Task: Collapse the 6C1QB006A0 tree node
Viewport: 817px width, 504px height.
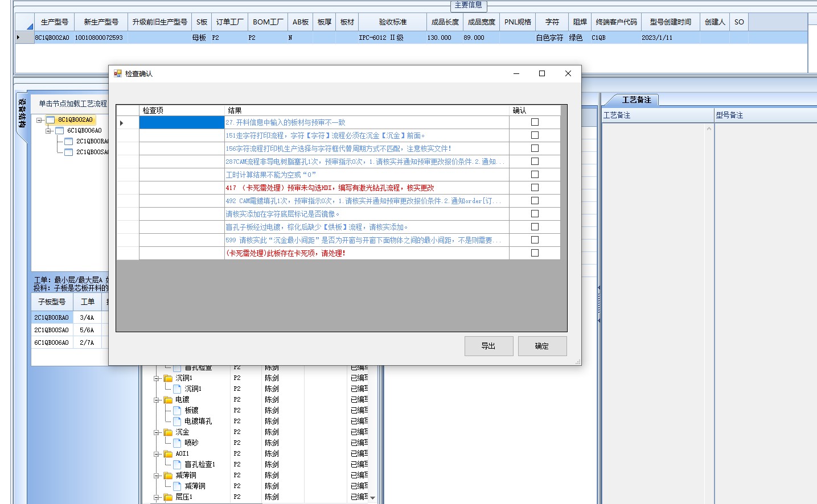Action: pyautogui.click(x=48, y=131)
